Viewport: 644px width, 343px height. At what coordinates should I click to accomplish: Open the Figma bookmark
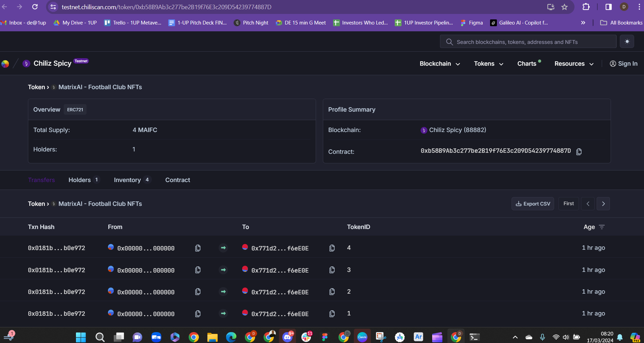pyautogui.click(x=472, y=23)
